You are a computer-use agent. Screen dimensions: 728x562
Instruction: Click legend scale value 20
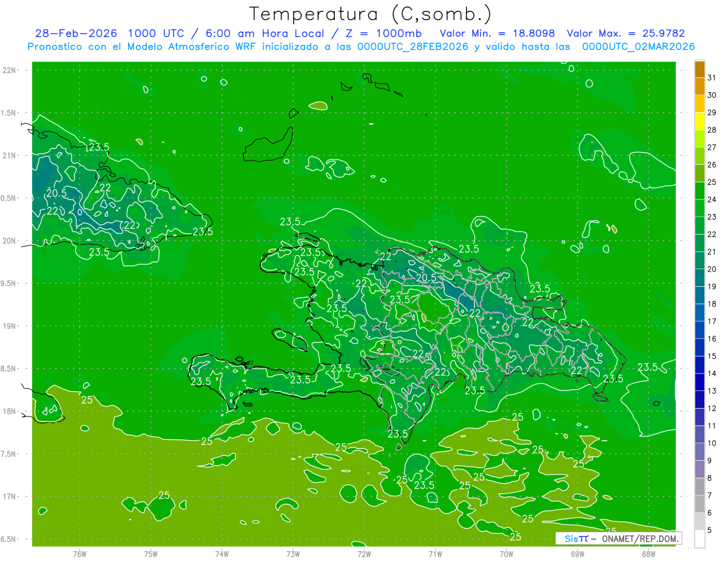(x=712, y=269)
